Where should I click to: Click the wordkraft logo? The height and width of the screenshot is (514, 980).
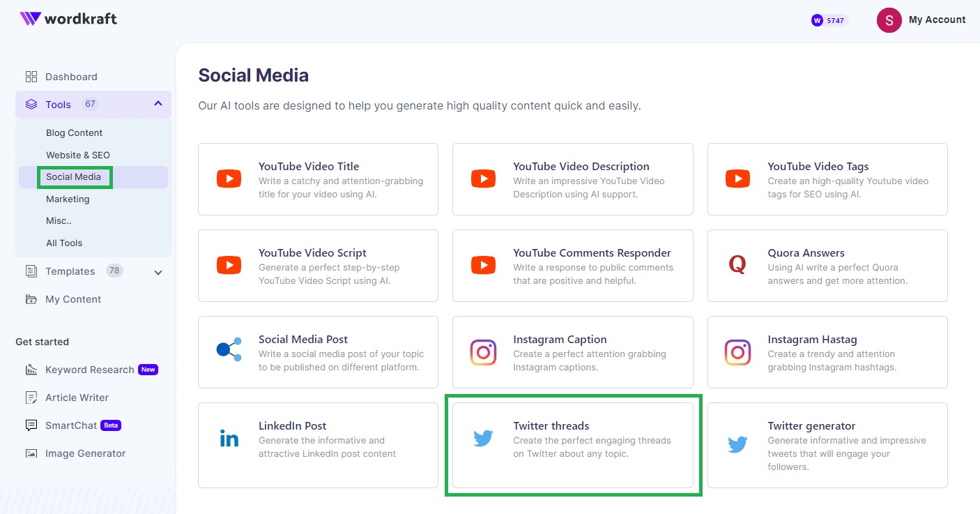point(68,20)
